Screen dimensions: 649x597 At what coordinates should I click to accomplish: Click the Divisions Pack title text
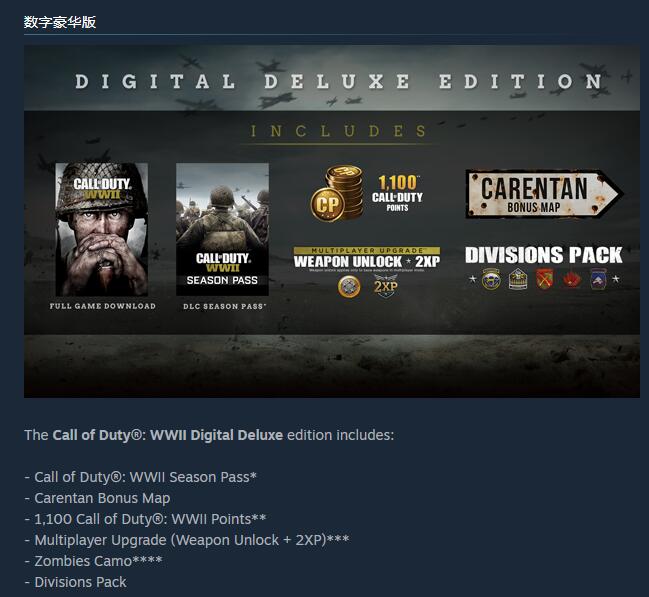[543, 255]
